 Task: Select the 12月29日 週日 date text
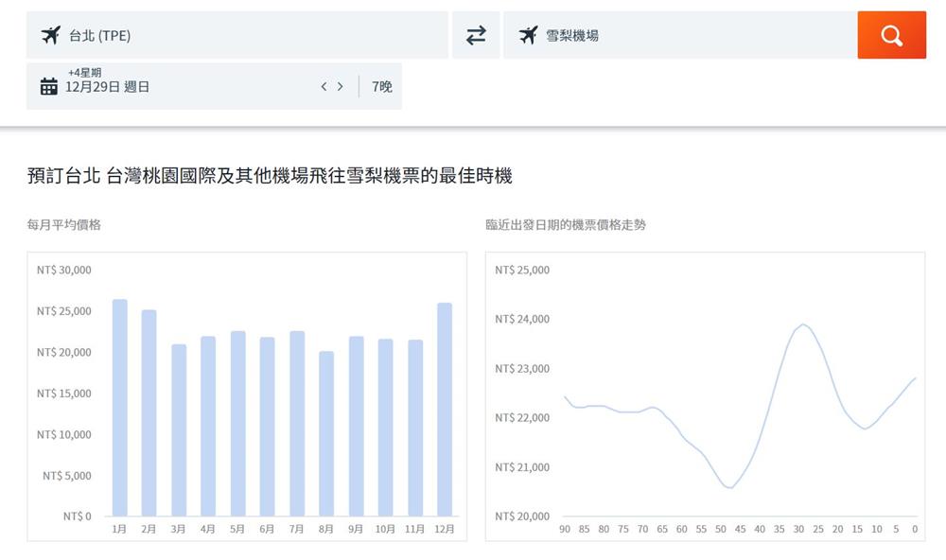[107, 87]
